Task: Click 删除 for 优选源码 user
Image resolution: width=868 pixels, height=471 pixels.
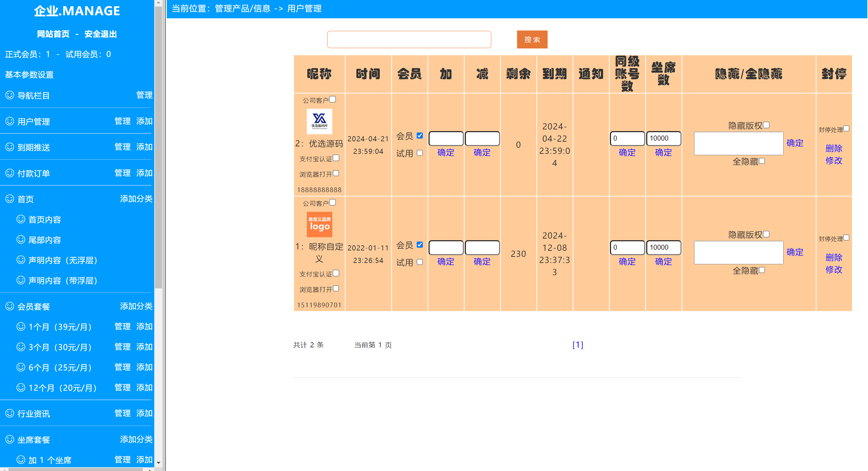Action: click(x=834, y=148)
